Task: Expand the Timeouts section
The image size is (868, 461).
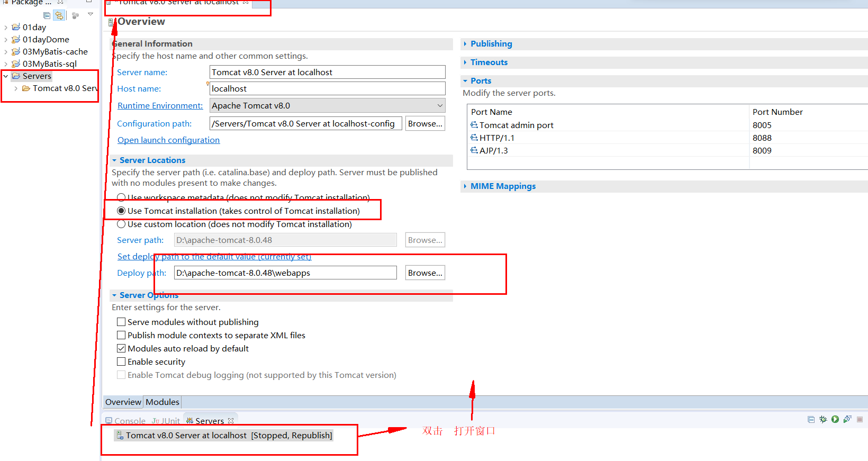Action: [x=465, y=62]
